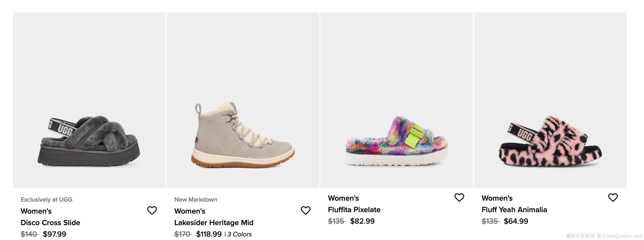Favorite the Disco Cross Slide with heart icon
644x240 pixels.
(x=152, y=210)
